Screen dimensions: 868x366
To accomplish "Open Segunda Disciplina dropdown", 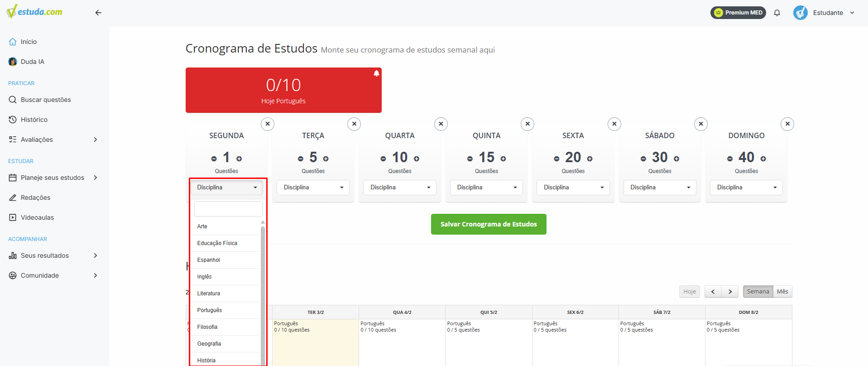I will pos(226,188).
